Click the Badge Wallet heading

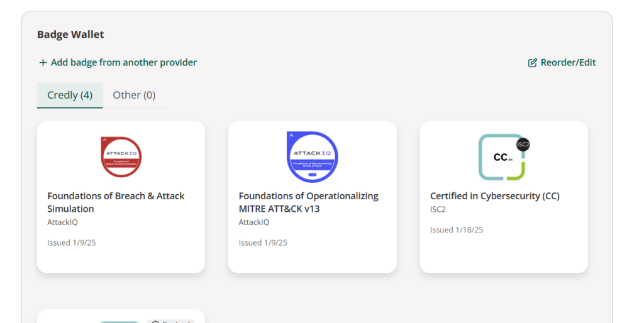point(70,35)
